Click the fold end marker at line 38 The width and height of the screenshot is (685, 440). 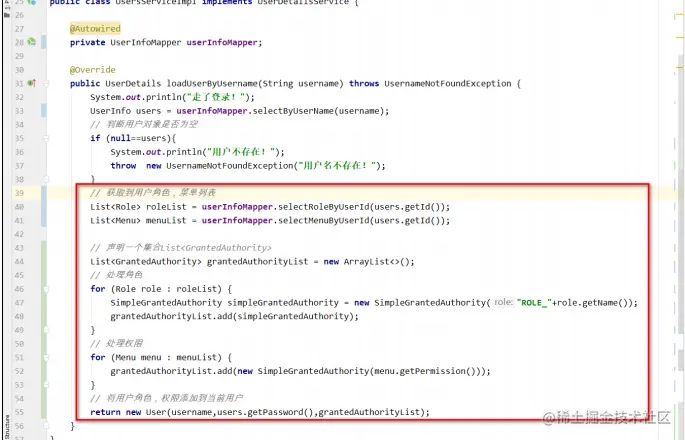46,179
